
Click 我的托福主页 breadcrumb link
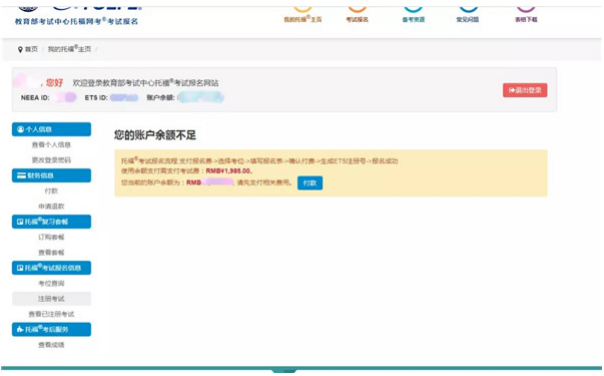(x=69, y=49)
